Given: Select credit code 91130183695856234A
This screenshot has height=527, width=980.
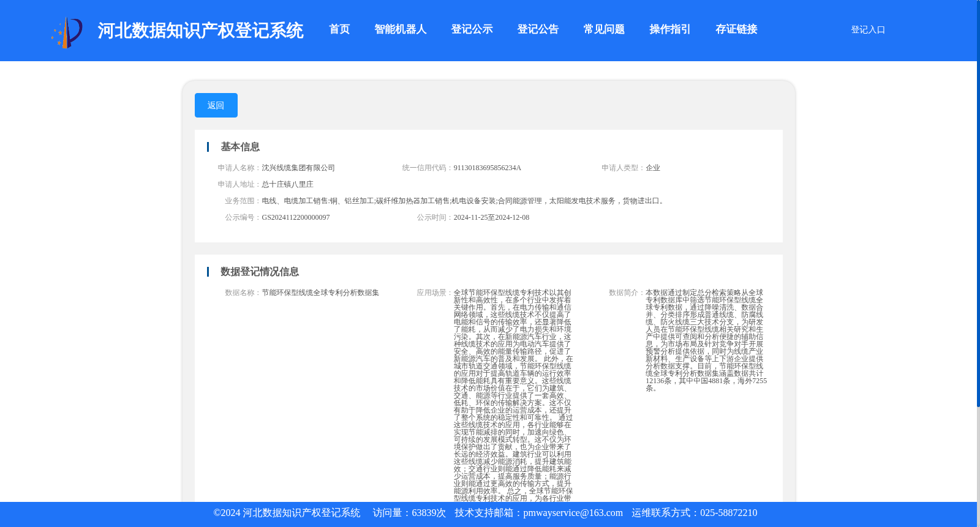Looking at the screenshot, I should (x=487, y=168).
